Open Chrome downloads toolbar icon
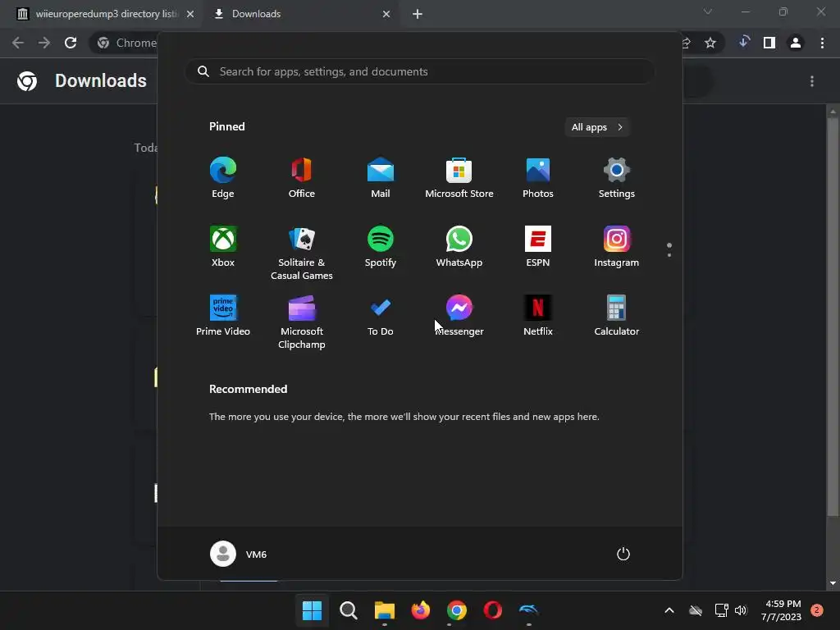Image resolution: width=840 pixels, height=630 pixels. (743, 42)
